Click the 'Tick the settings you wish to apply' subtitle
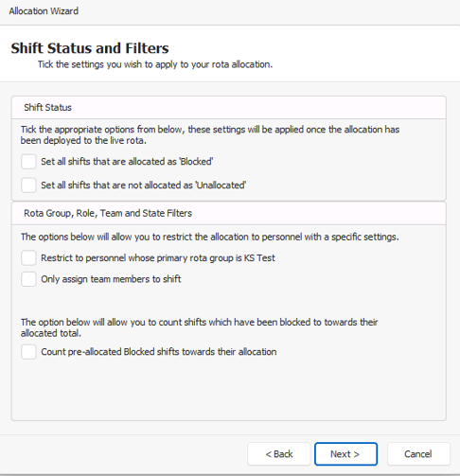460x476 pixels. (155, 64)
